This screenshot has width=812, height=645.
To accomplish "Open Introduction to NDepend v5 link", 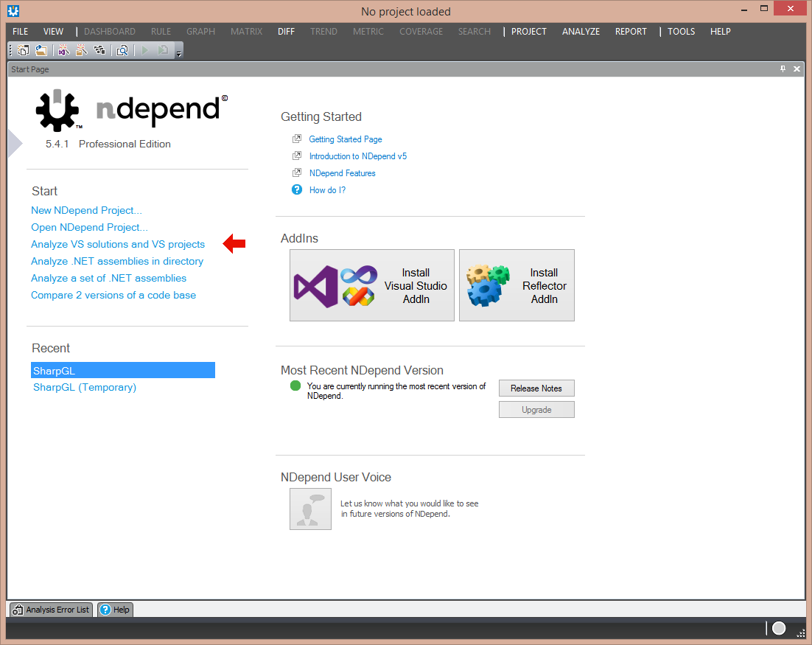I will [358, 156].
